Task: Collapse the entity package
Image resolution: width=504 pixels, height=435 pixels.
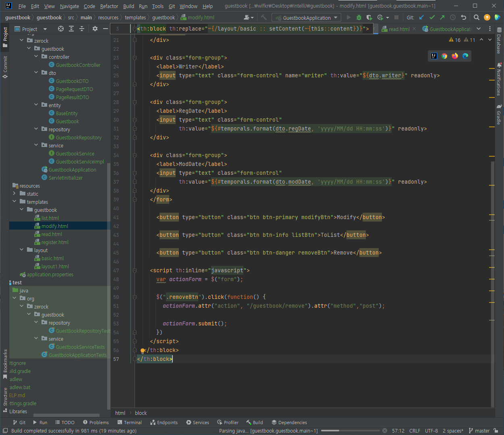Action: [x=36, y=105]
